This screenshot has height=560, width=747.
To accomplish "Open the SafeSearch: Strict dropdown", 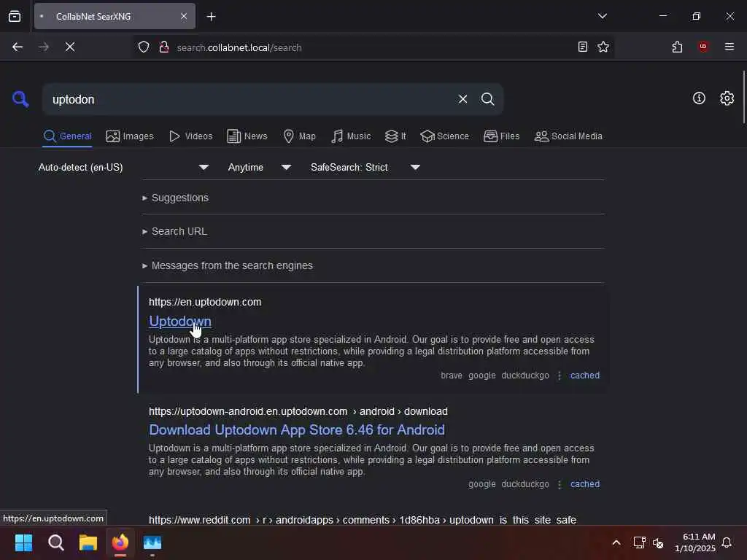I will click(365, 167).
